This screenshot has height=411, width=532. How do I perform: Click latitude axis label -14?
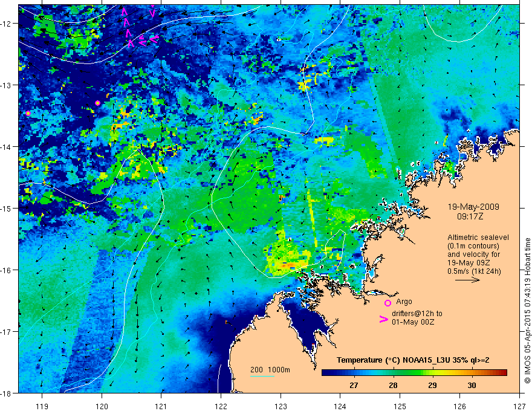click(6, 147)
